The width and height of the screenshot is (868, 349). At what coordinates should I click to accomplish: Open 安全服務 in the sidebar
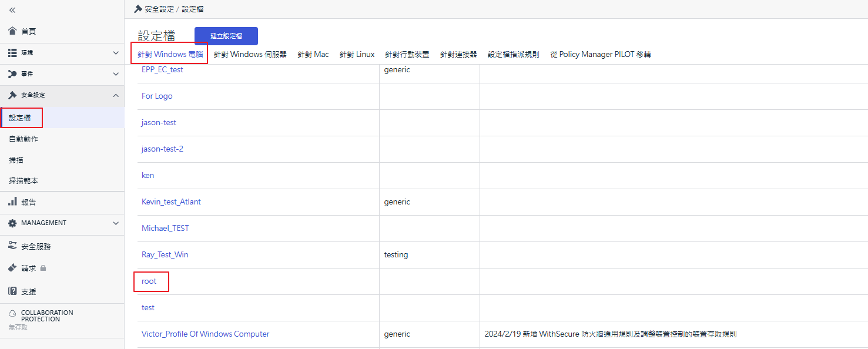point(36,246)
